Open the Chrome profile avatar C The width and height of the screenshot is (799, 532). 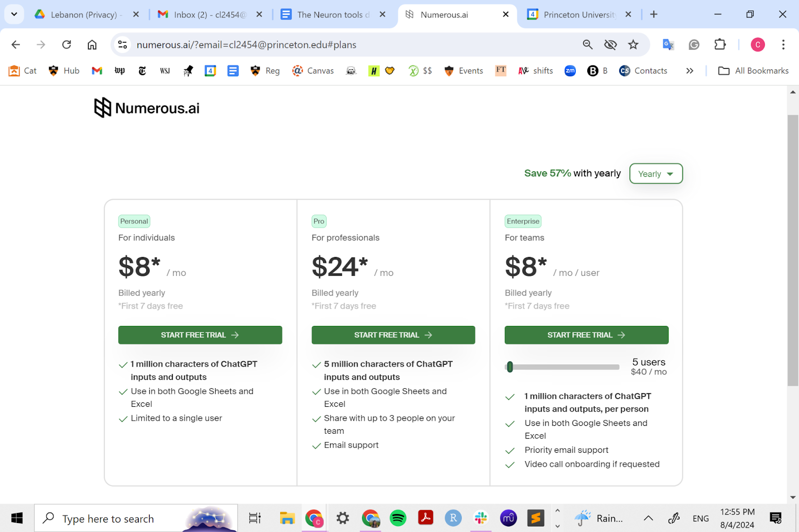(758, 45)
